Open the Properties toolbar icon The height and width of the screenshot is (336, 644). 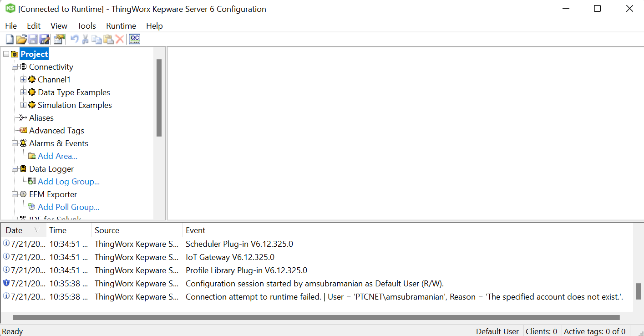click(59, 39)
